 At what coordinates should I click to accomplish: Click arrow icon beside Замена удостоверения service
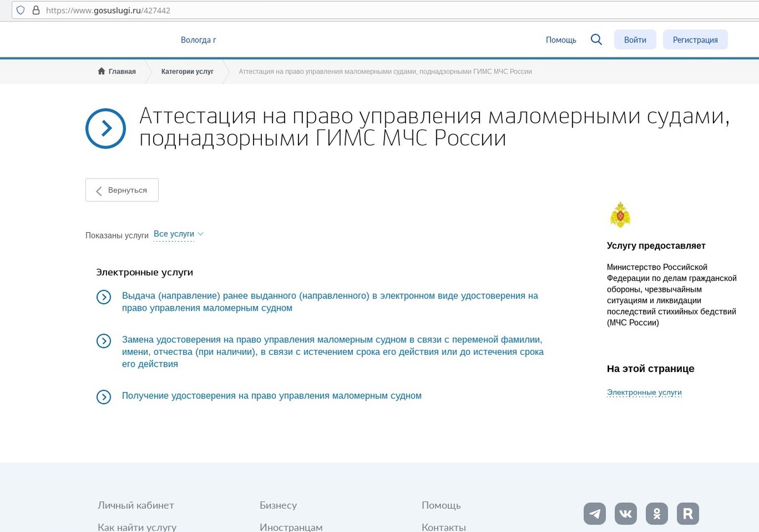[x=104, y=341]
